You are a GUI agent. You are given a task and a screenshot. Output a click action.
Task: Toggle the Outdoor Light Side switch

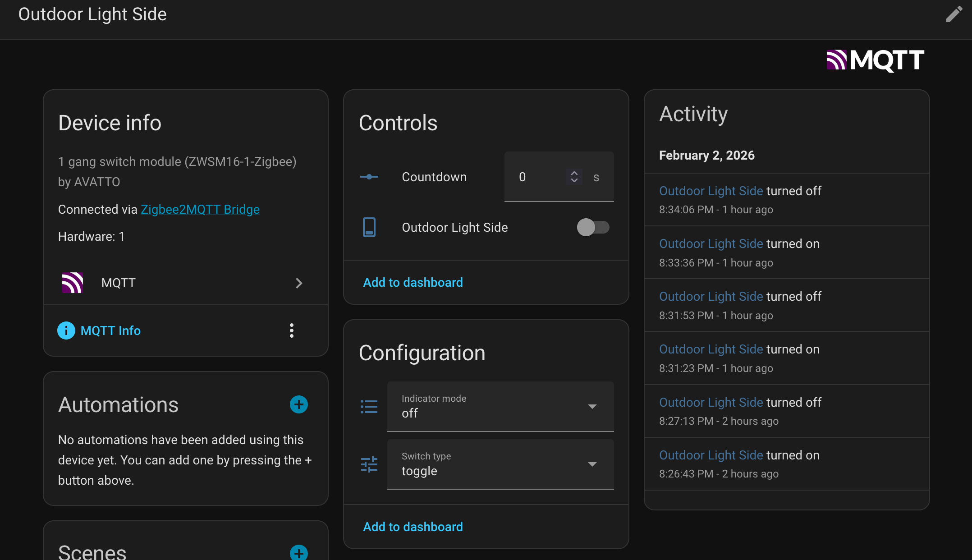[593, 227]
